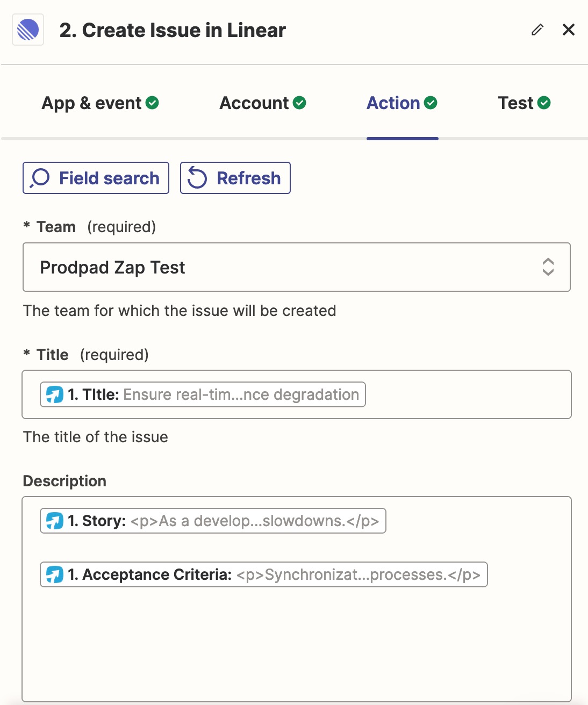Click the Team dropdown up-down chevron
The image size is (588, 705).
coord(548,267)
